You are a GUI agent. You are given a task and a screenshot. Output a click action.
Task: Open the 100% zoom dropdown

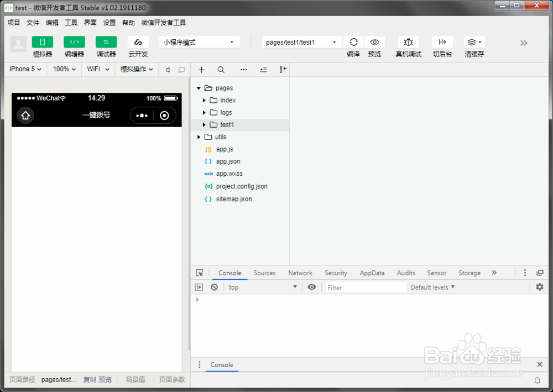tap(65, 69)
